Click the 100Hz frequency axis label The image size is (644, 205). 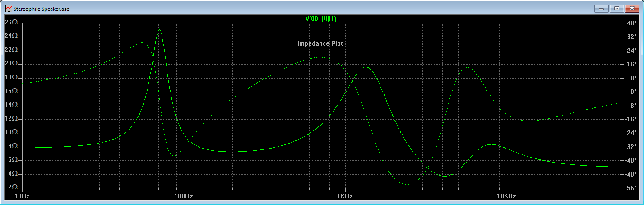click(x=183, y=196)
